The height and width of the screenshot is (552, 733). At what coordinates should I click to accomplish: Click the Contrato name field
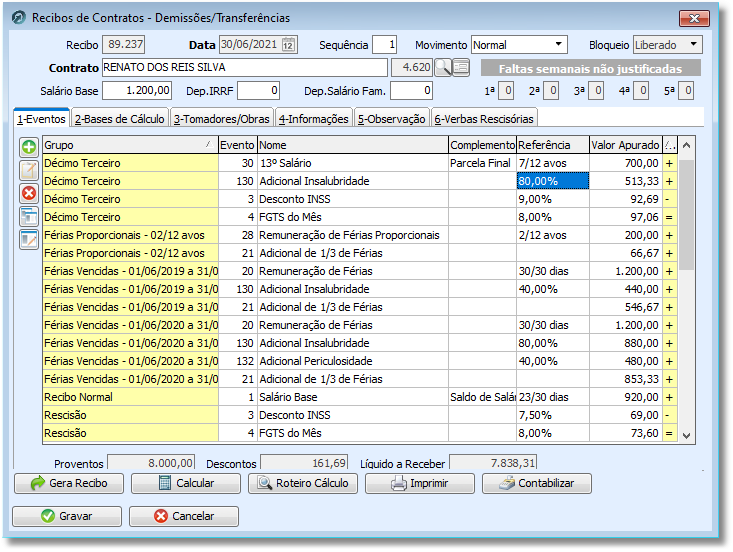pos(244,67)
